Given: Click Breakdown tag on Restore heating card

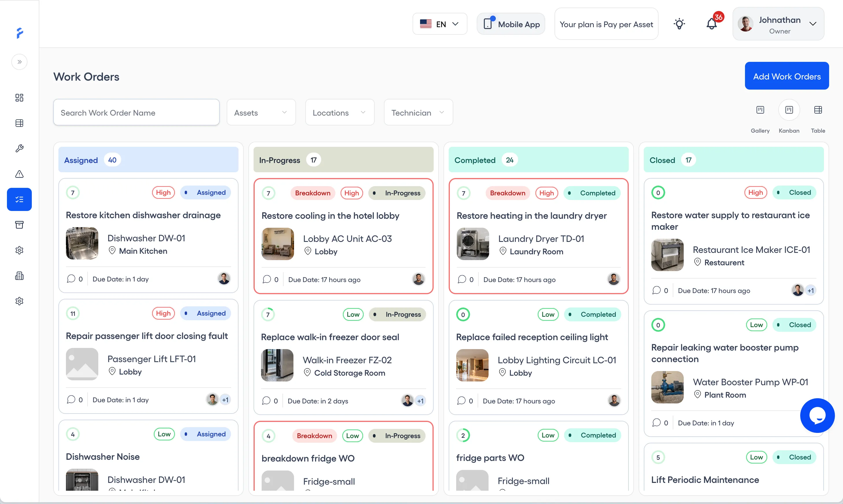Looking at the screenshot, I should [x=507, y=193].
